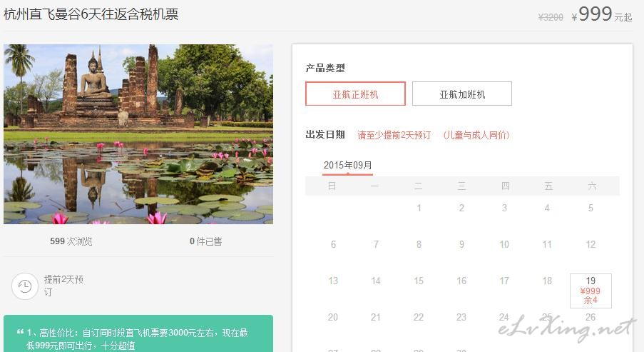
Task: Click the struck-through ¥3200 original price
Action: pos(551,17)
